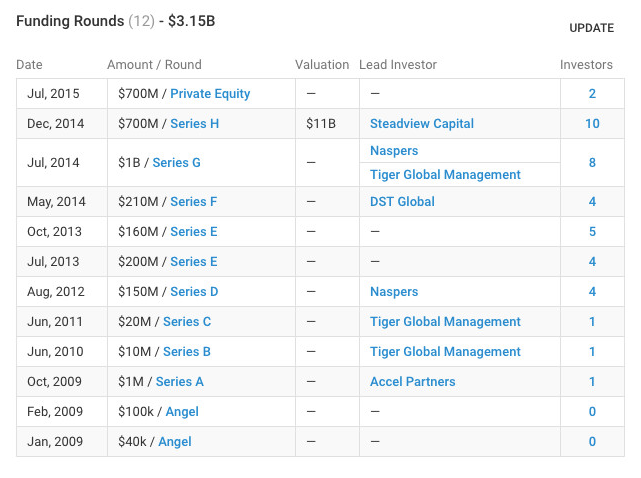Click the UPDATE button
The height and width of the screenshot is (478, 641).
[x=591, y=28]
